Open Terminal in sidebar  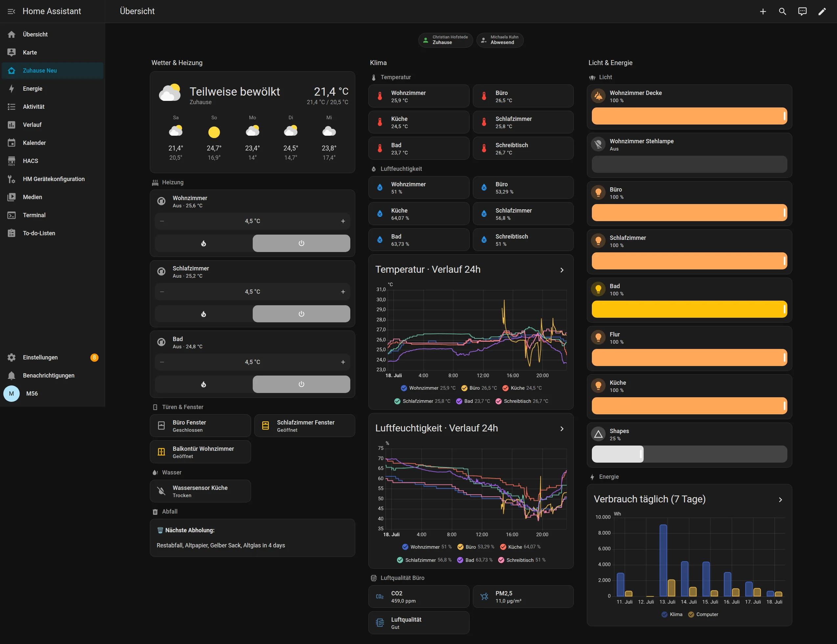53,215
